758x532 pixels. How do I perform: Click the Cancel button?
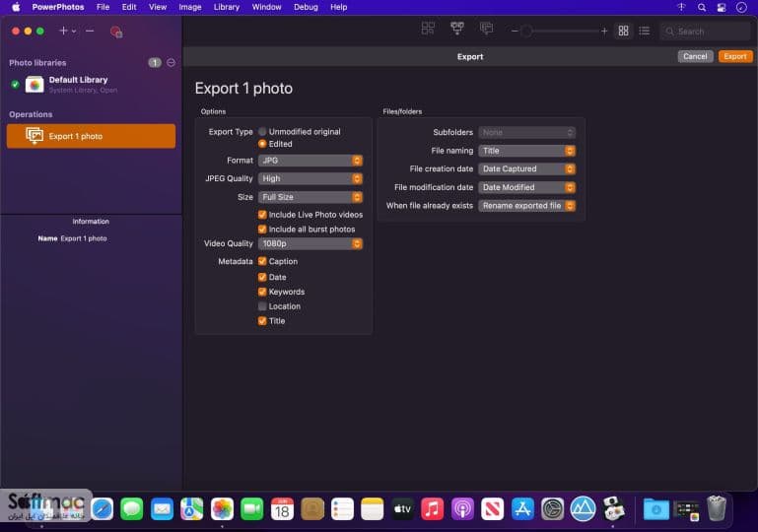[695, 56]
